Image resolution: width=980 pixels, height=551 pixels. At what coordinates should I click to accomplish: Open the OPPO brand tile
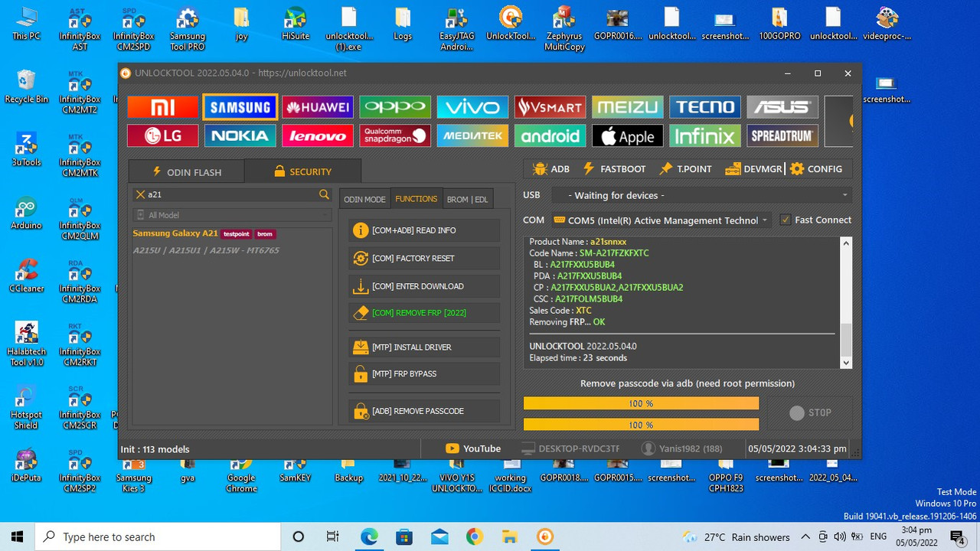pos(395,107)
